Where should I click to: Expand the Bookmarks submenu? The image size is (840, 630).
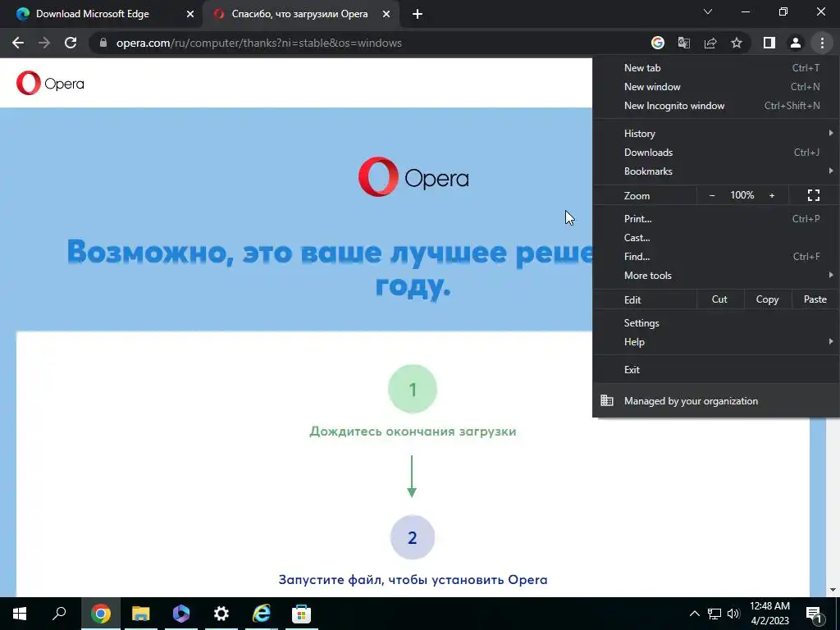click(x=715, y=171)
